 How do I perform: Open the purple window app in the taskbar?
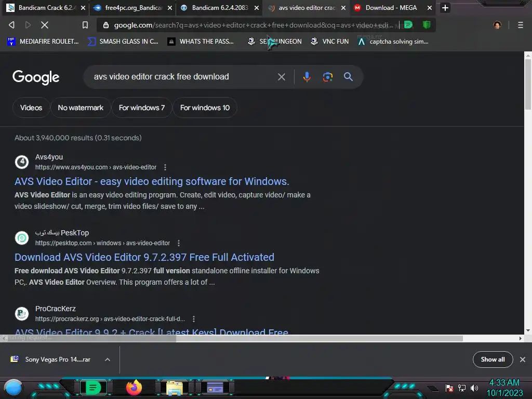point(215,388)
